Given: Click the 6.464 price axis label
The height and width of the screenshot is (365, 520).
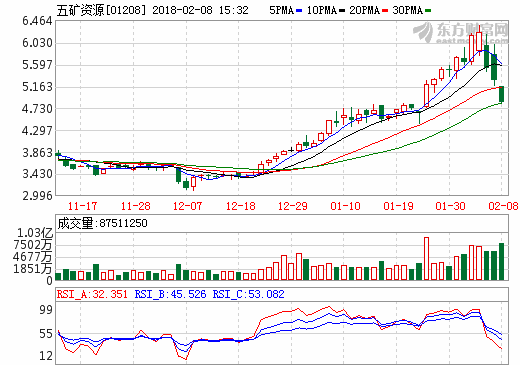Looking at the screenshot, I should tap(37, 21).
